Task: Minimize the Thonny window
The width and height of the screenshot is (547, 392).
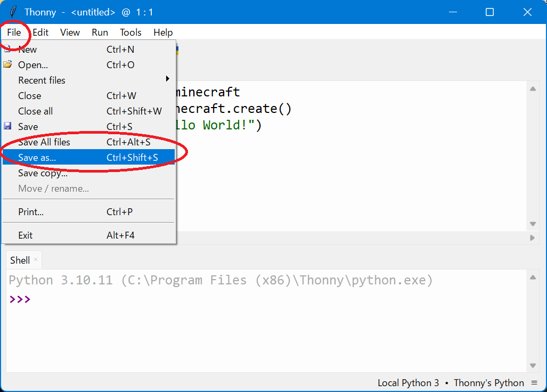Action: [x=453, y=12]
